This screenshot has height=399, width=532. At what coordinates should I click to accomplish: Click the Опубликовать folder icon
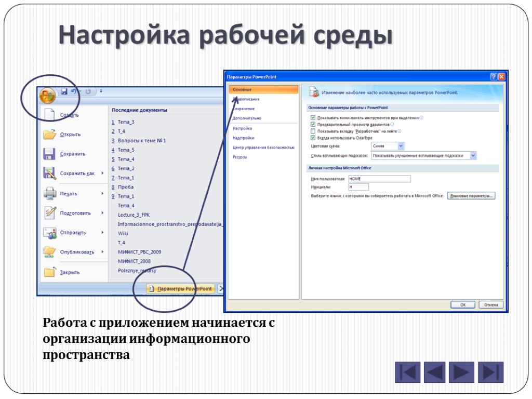point(49,252)
